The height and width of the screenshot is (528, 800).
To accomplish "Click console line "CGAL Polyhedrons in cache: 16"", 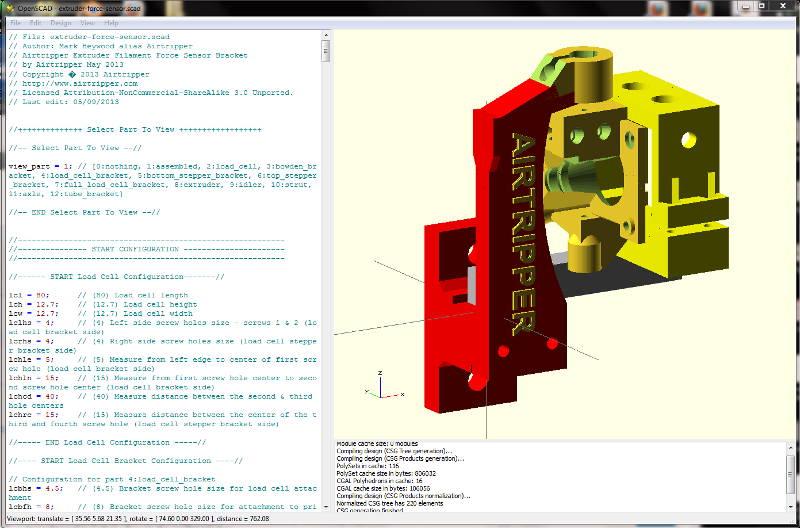I will coord(378,481).
